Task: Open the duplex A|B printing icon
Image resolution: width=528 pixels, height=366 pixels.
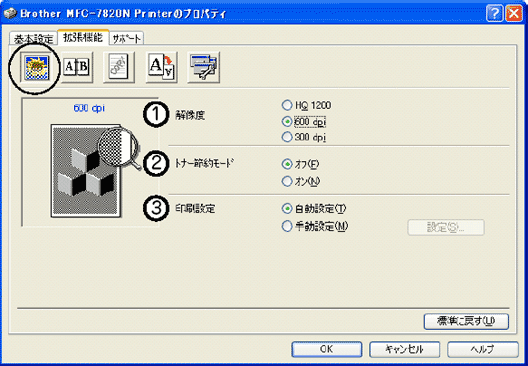Action: tap(77, 67)
